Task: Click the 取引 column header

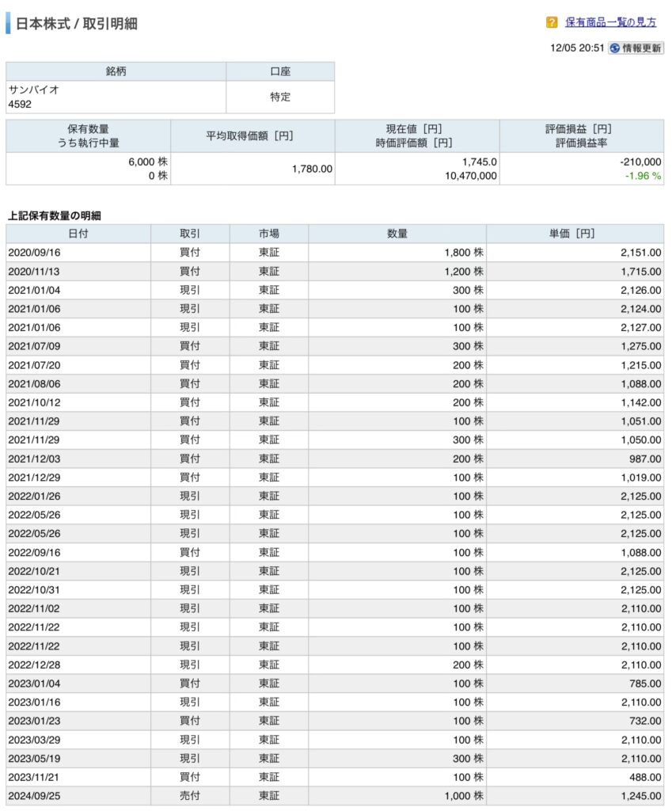Action: pos(190,234)
